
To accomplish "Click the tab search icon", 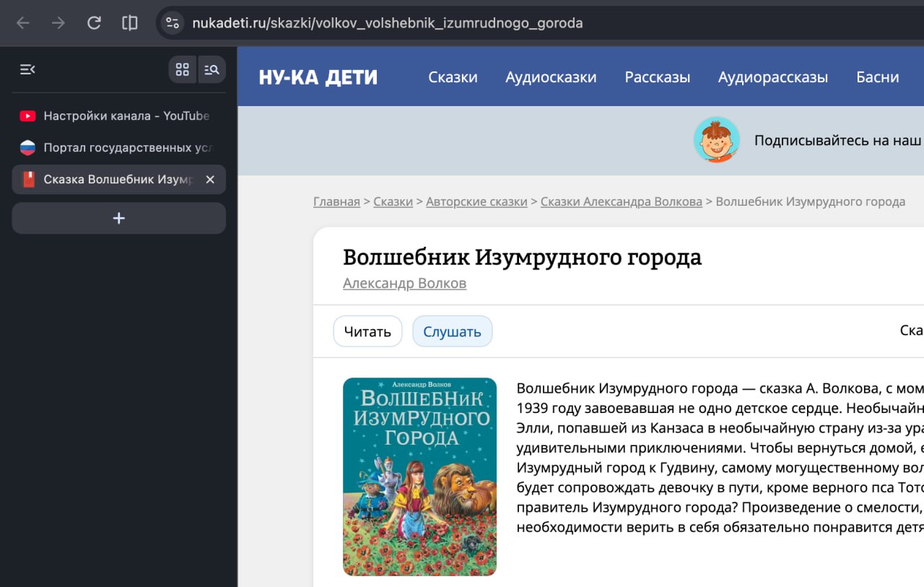I will click(x=212, y=69).
